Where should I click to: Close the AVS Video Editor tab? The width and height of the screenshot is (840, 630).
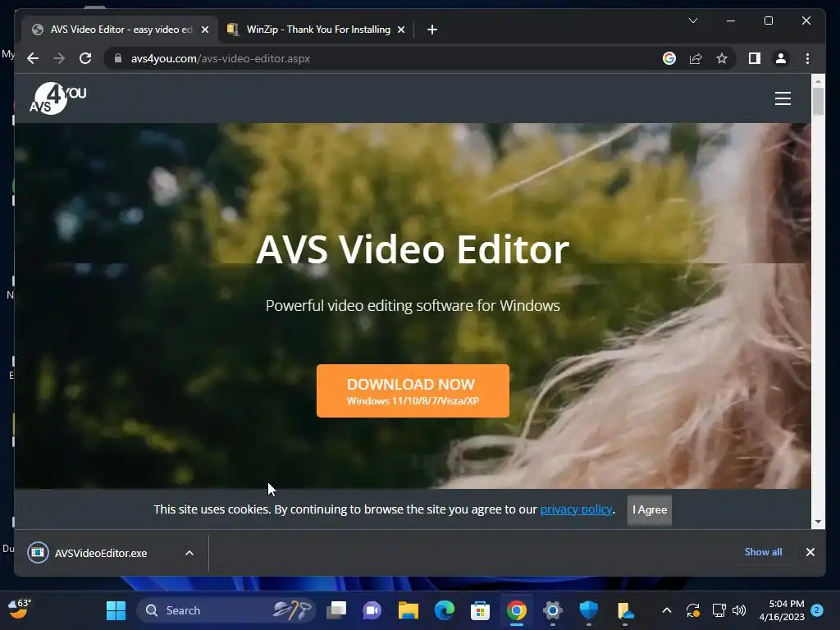[204, 30]
